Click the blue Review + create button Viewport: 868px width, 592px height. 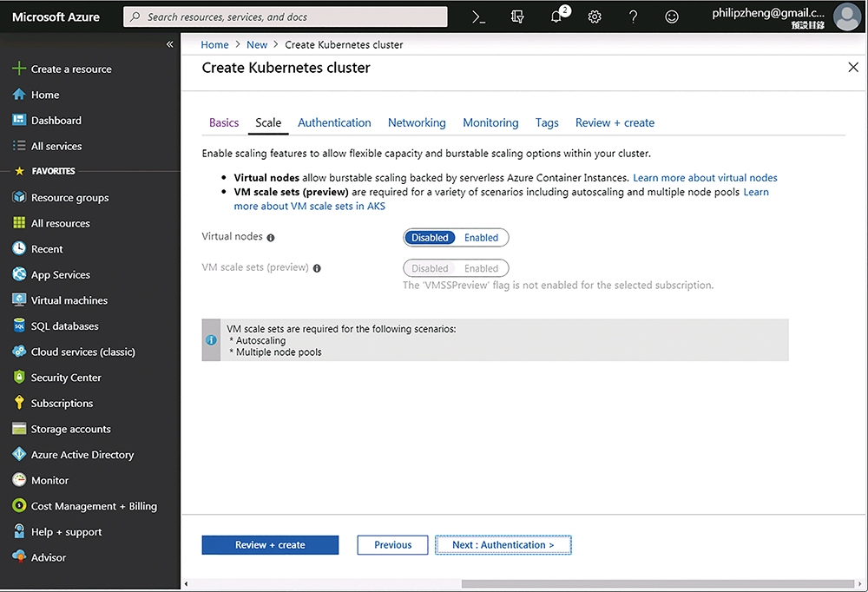tap(270, 545)
